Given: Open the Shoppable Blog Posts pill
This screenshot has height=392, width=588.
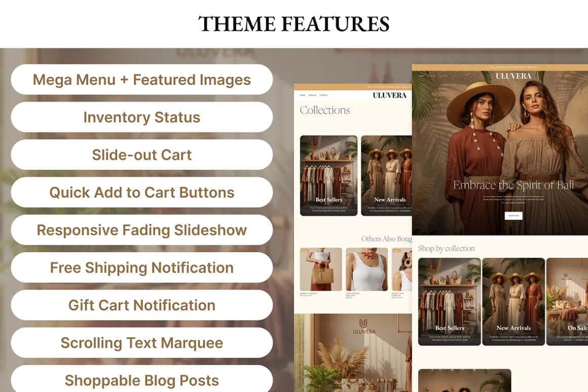Looking at the screenshot, I should [142, 379].
